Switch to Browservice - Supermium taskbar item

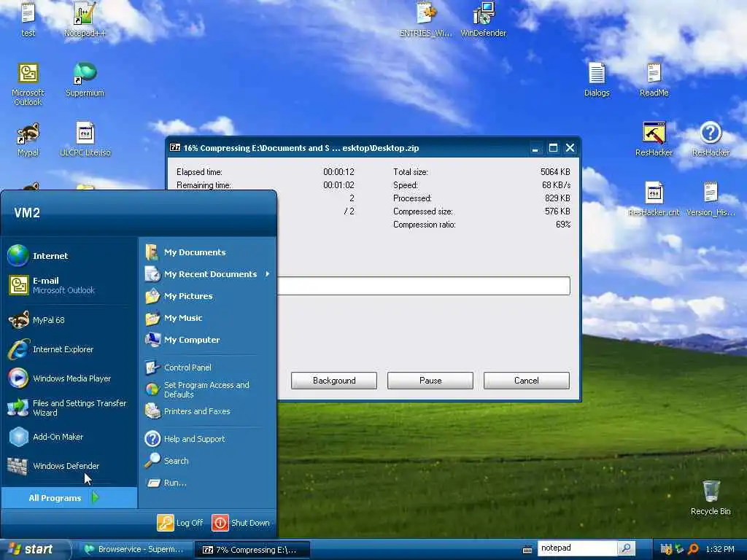pos(135,550)
